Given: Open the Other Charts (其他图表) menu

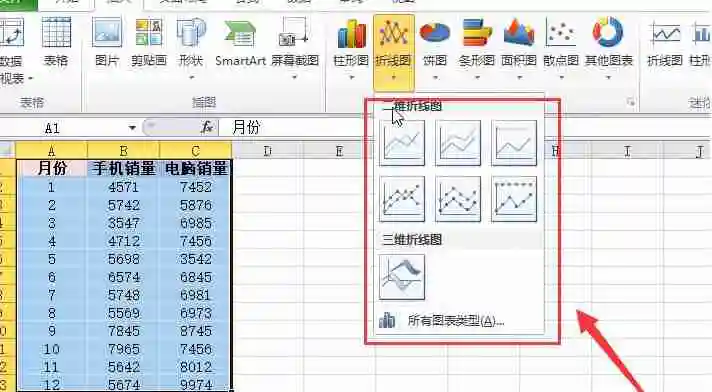Looking at the screenshot, I should (x=608, y=48).
